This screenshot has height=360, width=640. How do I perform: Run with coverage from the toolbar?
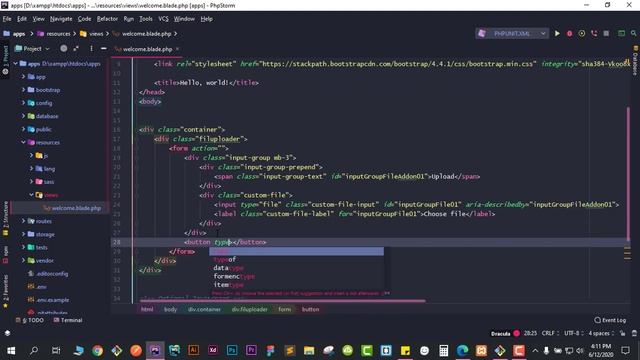pos(582,33)
